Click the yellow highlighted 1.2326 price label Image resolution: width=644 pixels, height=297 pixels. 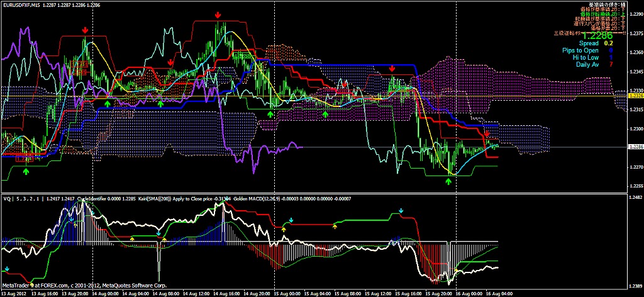635,96
